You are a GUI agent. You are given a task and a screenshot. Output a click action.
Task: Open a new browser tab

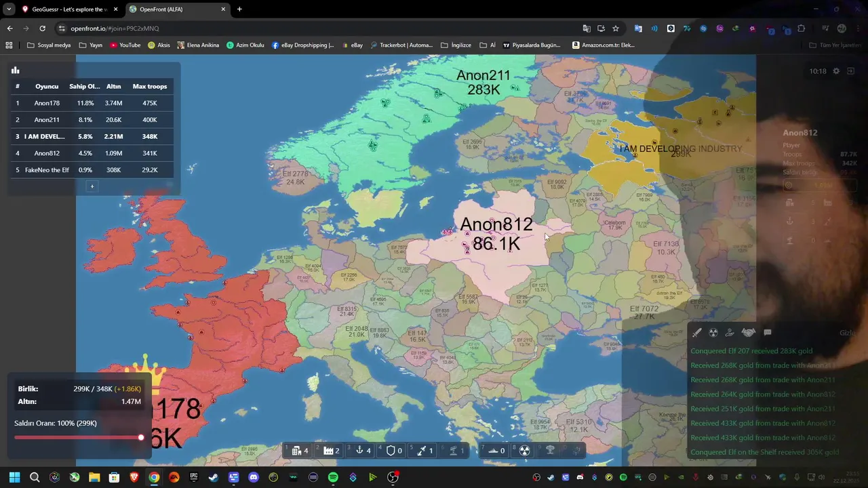[x=239, y=9]
